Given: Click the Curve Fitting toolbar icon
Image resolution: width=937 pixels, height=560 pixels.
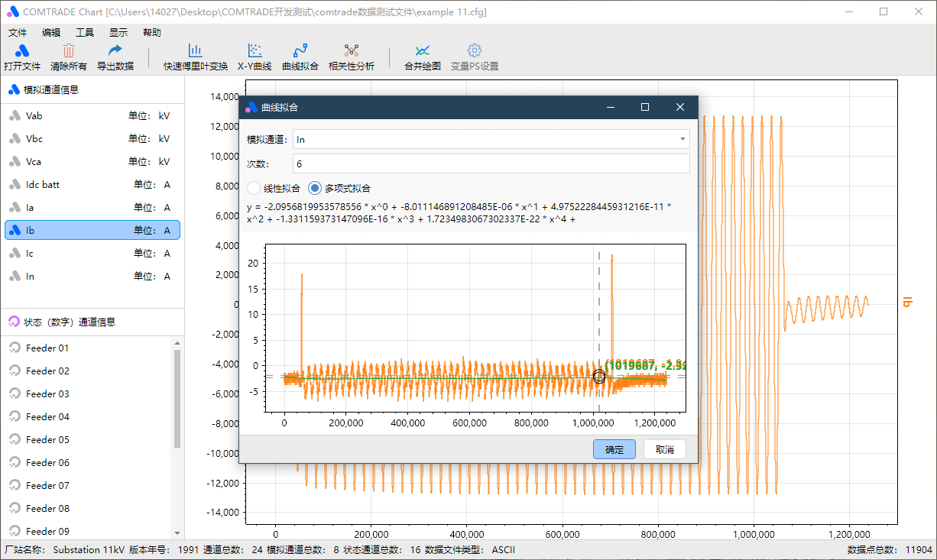Looking at the screenshot, I should pos(300,51).
